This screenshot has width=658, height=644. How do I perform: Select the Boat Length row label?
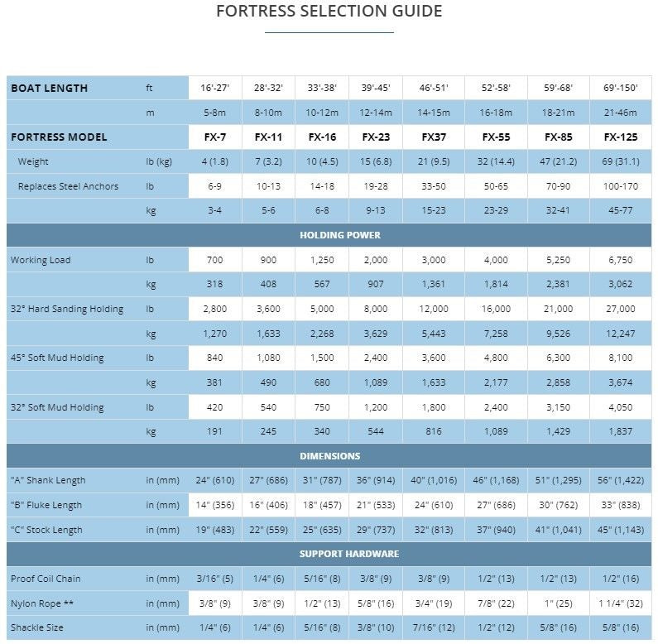[x=50, y=89]
